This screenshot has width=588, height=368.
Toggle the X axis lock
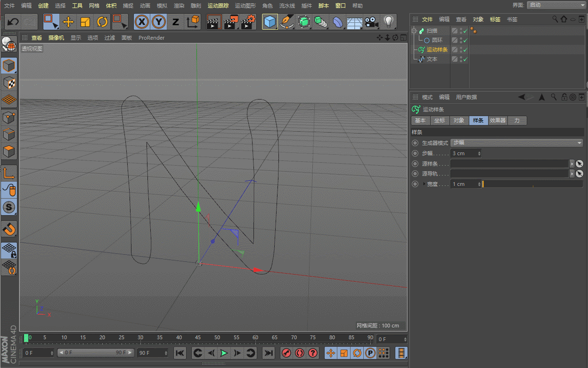[142, 22]
